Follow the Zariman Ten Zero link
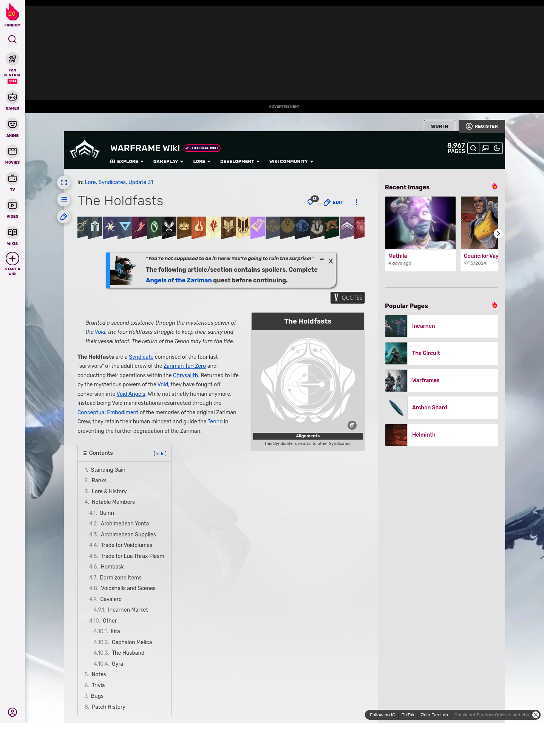Viewport: 544px width, 756px height. pos(185,366)
